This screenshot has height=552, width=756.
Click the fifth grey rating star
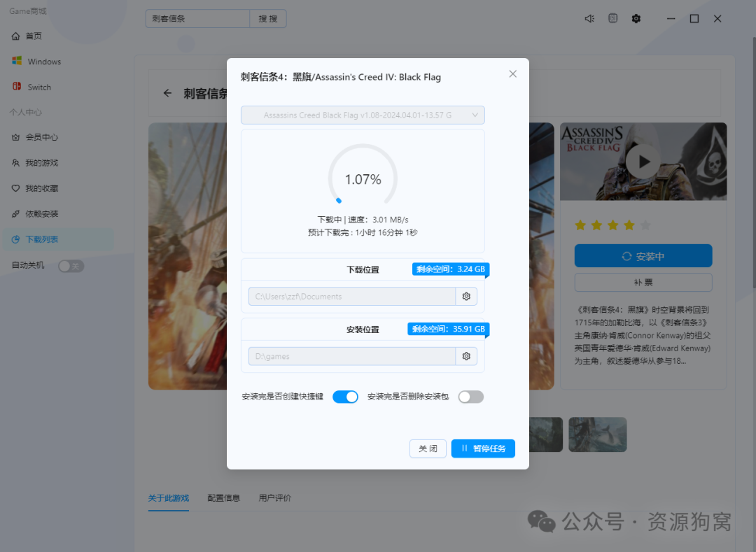(645, 225)
